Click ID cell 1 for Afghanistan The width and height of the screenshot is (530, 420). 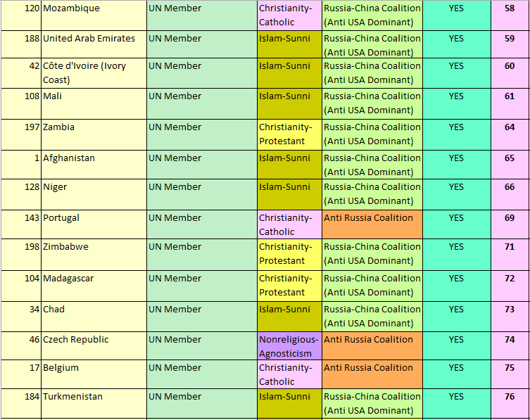click(21, 165)
